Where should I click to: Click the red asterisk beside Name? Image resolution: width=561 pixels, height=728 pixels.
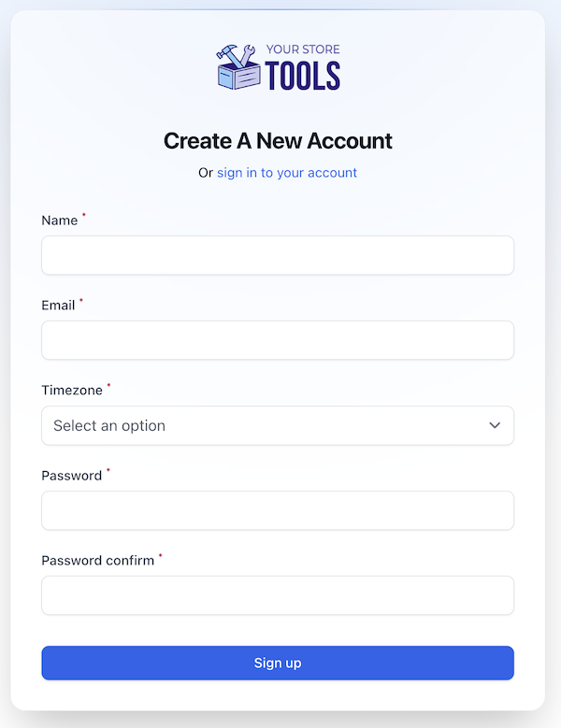click(84, 215)
